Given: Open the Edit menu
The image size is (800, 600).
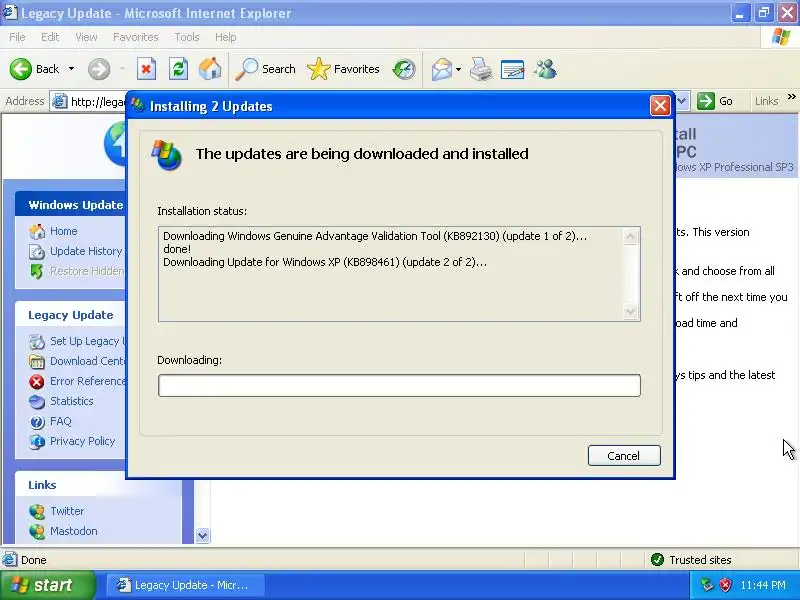Looking at the screenshot, I should point(49,37).
